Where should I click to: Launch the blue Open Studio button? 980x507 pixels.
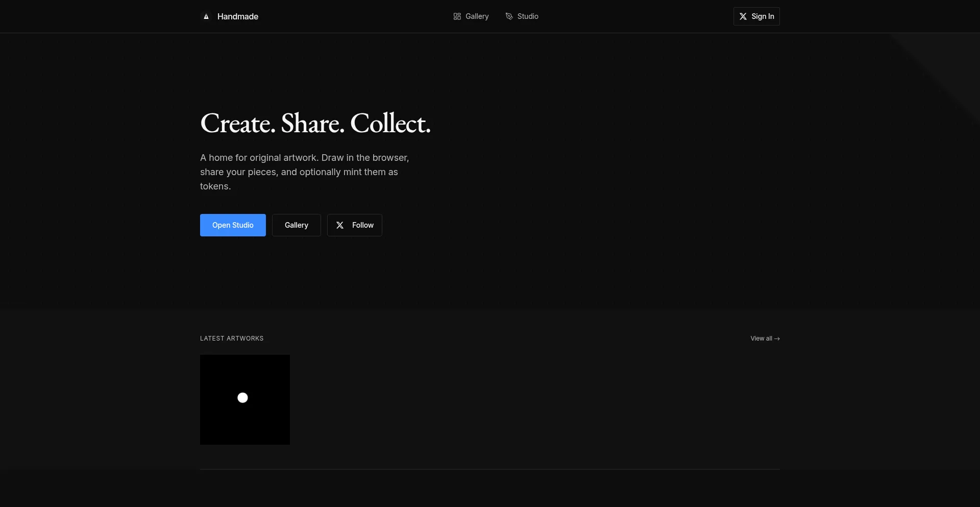(233, 225)
